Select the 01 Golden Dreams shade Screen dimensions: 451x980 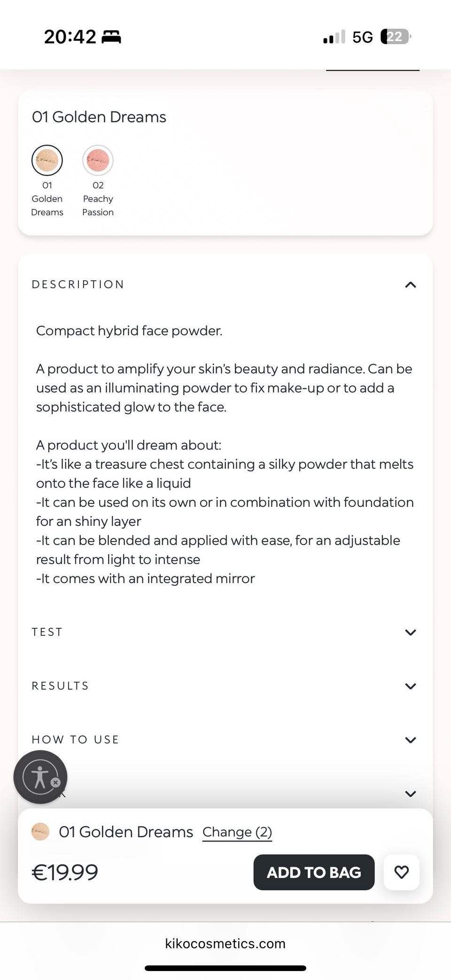coord(47,161)
